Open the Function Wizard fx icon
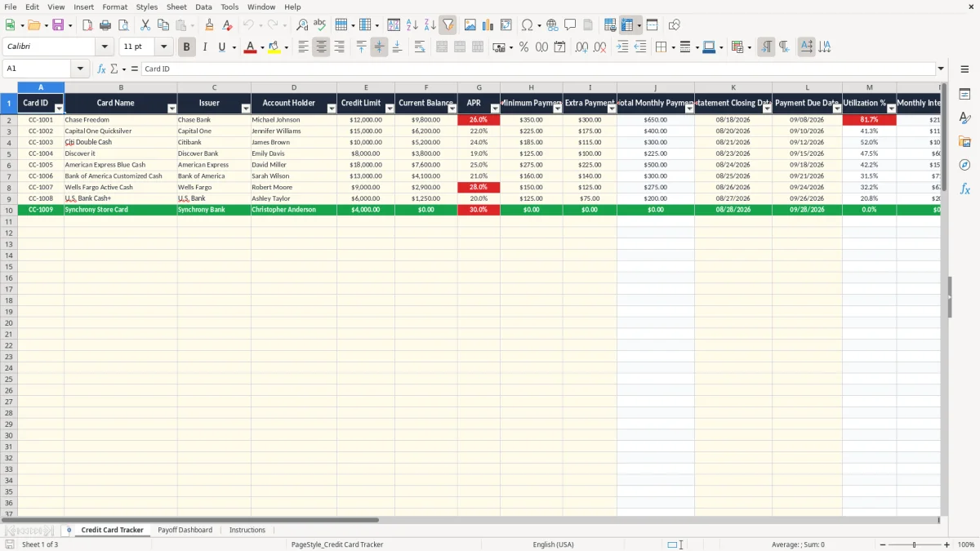 tap(101, 69)
